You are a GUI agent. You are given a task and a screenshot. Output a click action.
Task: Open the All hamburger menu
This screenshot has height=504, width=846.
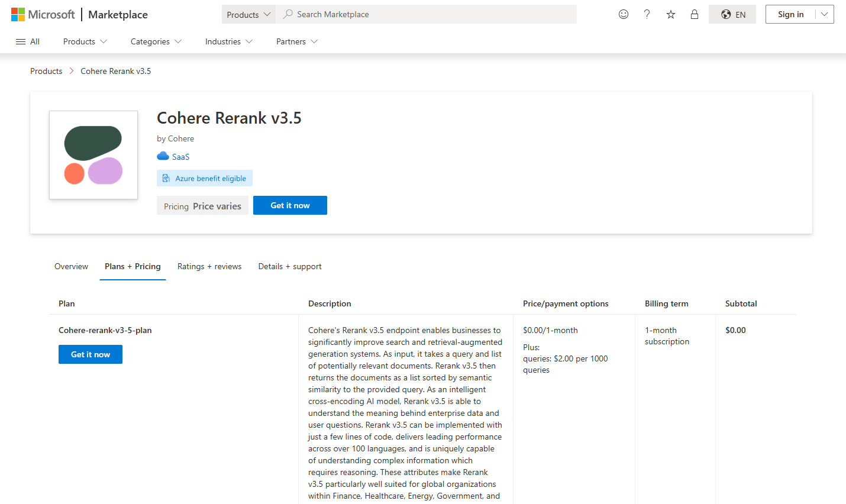[x=28, y=41]
